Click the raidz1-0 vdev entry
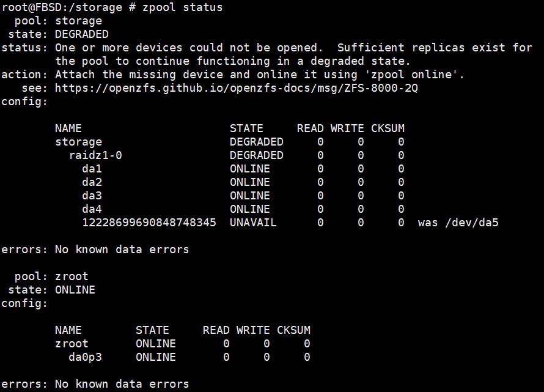The height and width of the screenshot is (392, 544). pos(95,155)
